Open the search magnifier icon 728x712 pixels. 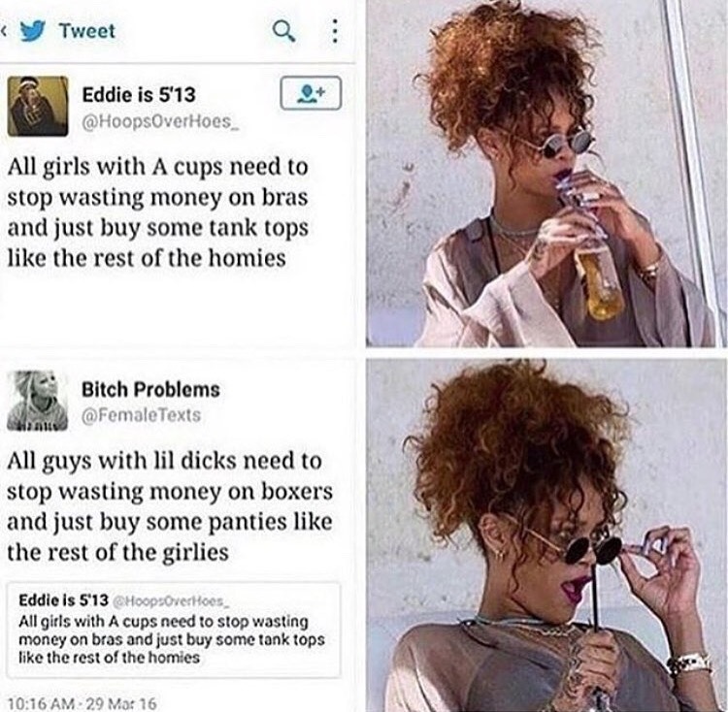283,32
